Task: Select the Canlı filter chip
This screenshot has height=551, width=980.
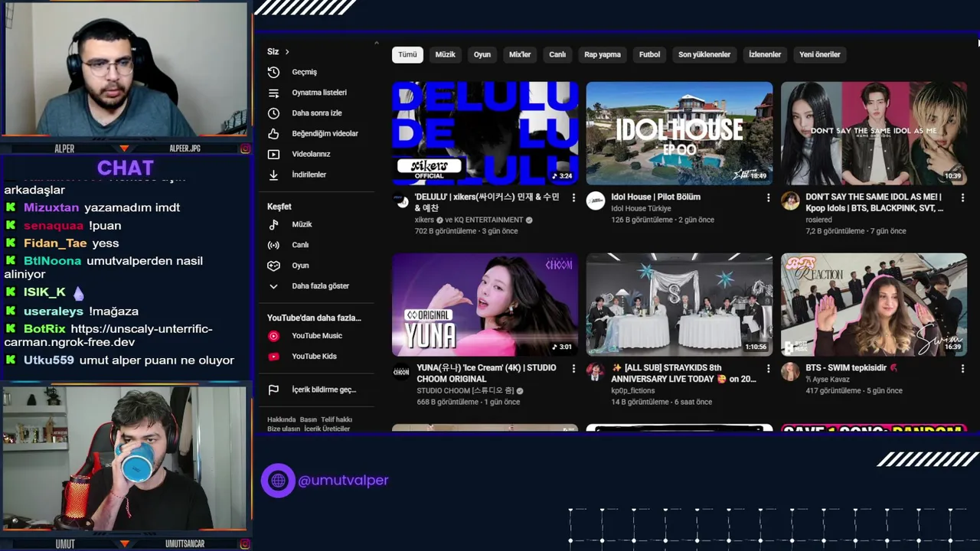Action: point(557,54)
